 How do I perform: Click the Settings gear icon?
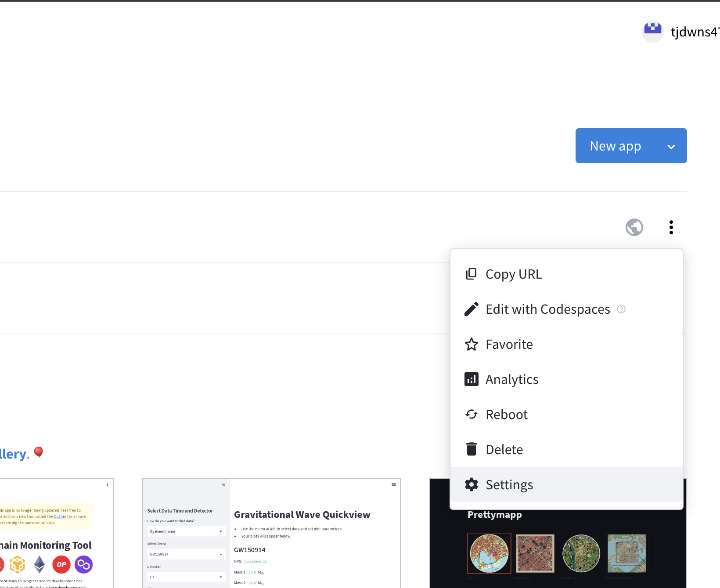tap(471, 484)
